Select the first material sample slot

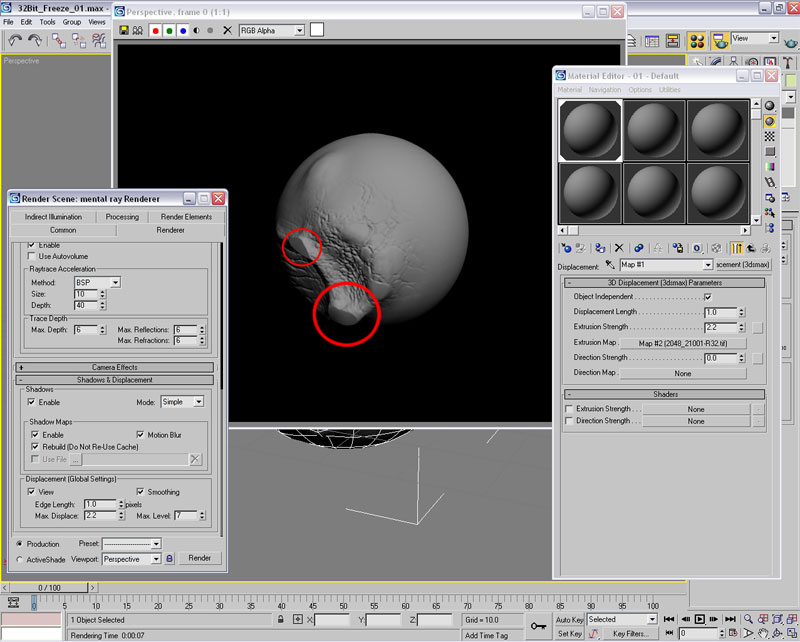pyautogui.click(x=590, y=130)
